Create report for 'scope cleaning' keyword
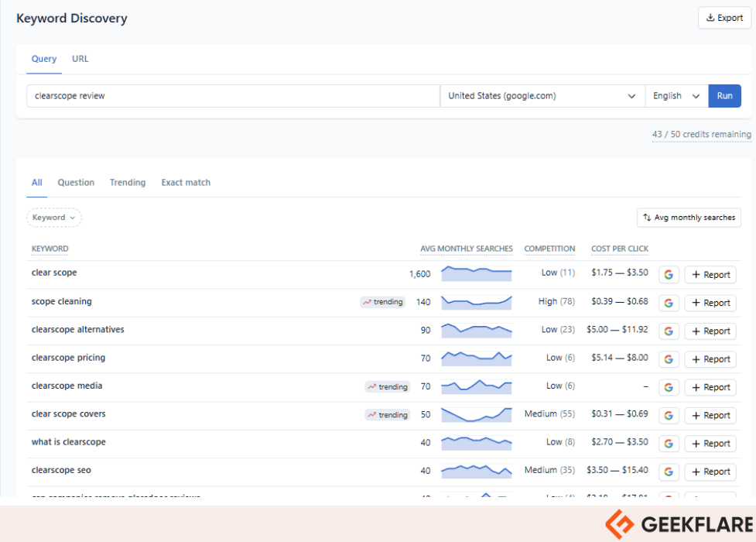This screenshot has height=542, width=756. pos(710,303)
